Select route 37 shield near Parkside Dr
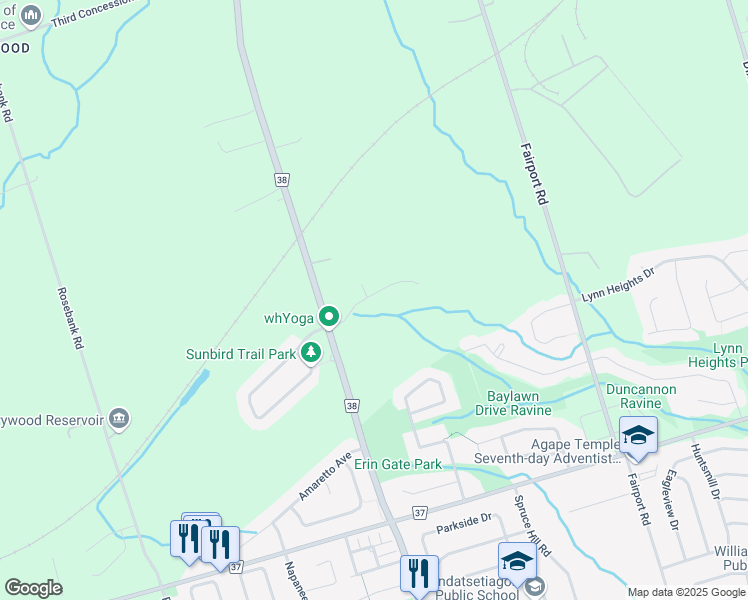 coord(419,513)
